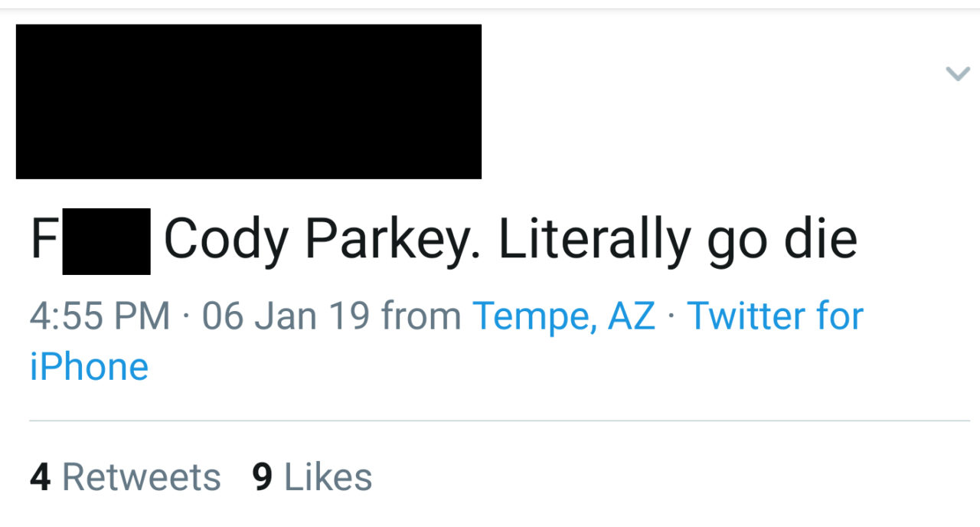
Task: View the 4 Retweets list
Action: coord(126,476)
